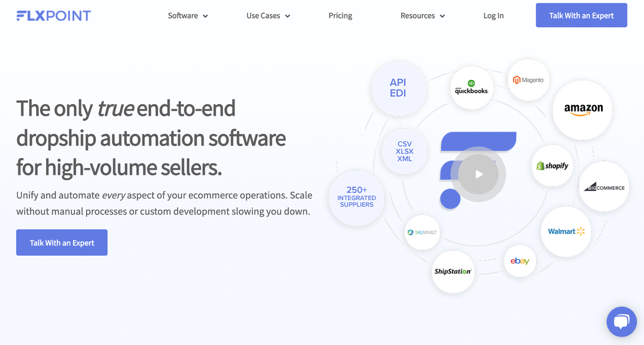Image resolution: width=644 pixels, height=345 pixels.
Task: Play the intro video
Action: 478,174
